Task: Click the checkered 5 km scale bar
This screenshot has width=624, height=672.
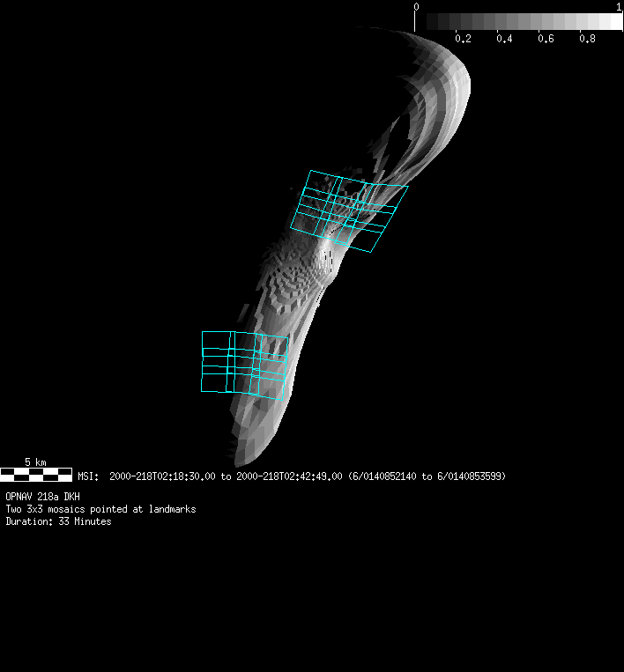Action: (x=36, y=475)
